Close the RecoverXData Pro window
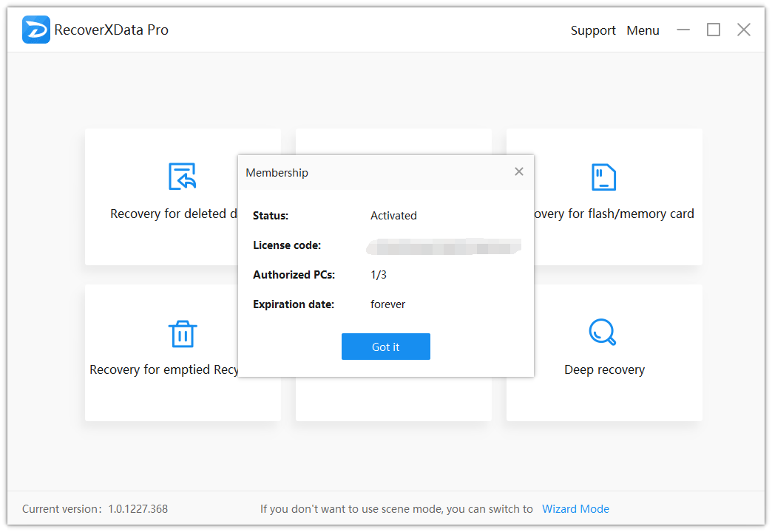 point(744,30)
